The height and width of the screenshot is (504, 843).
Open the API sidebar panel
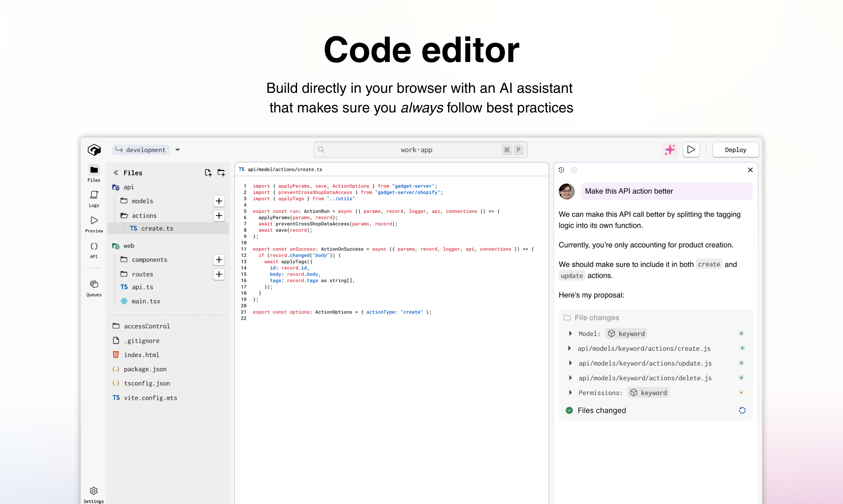[x=94, y=250]
